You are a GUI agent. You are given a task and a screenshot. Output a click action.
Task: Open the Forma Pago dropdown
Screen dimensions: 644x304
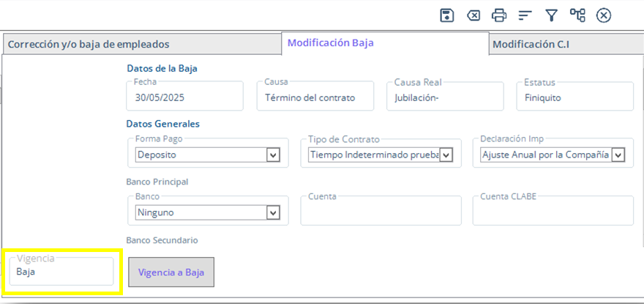tap(274, 155)
